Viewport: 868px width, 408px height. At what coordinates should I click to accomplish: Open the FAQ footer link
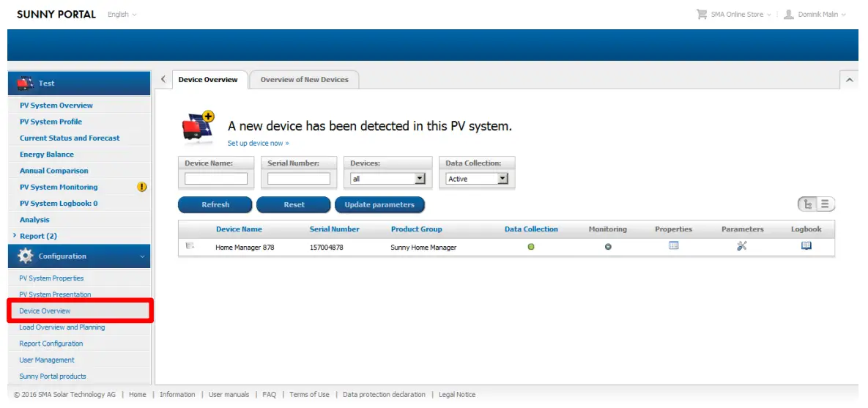[269, 395]
